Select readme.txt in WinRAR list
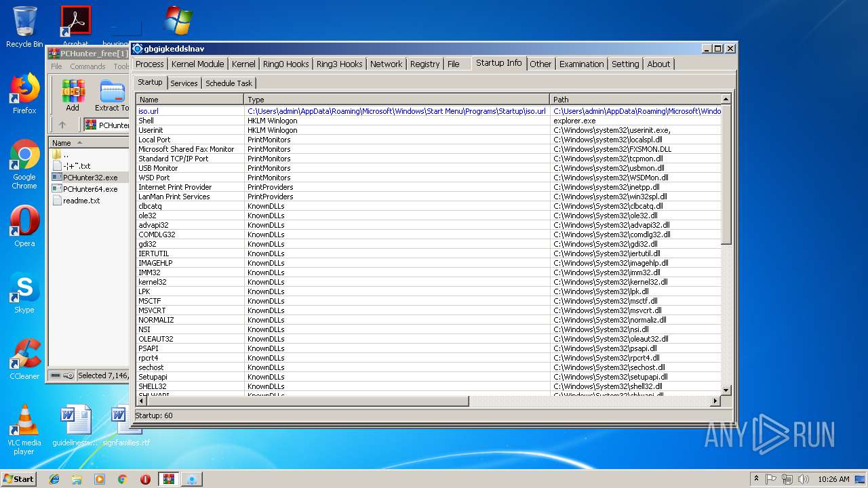Screen dimensions: 868x488 pos(81,201)
